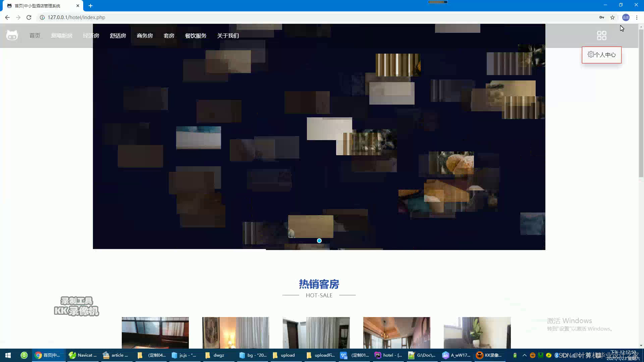
Task: Click the carousel indicator dot
Action: (x=319, y=241)
